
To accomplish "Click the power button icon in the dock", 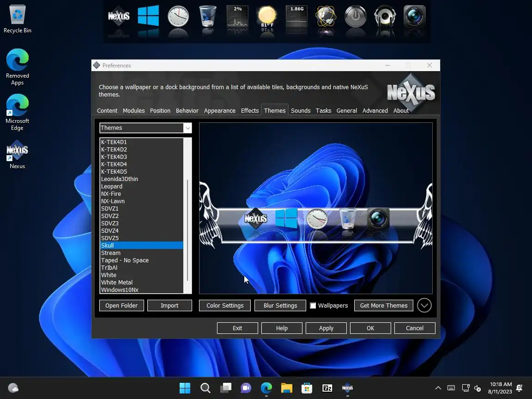I will (355, 16).
